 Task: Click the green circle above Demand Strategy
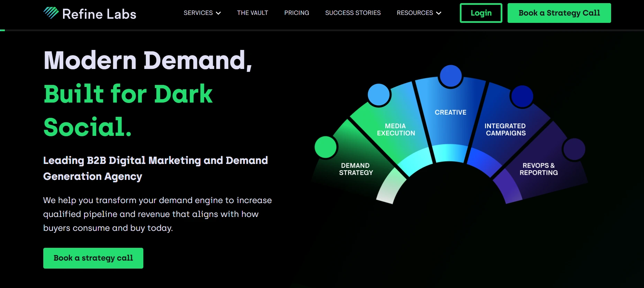point(326,147)
